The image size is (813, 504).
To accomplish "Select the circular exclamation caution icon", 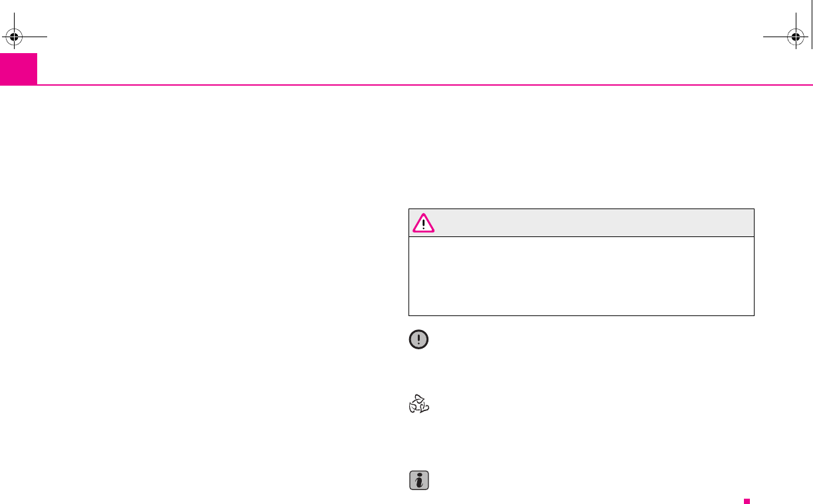I will click(419, 340).
